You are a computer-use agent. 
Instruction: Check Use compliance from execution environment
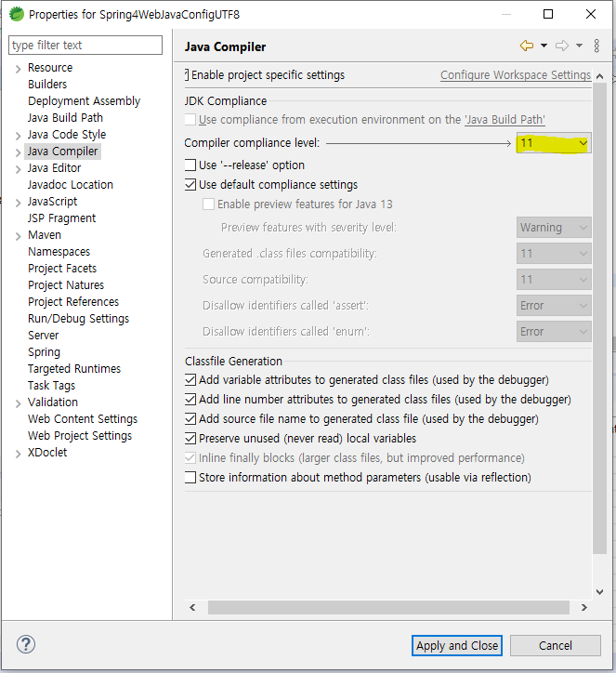[x=190, y=119]
